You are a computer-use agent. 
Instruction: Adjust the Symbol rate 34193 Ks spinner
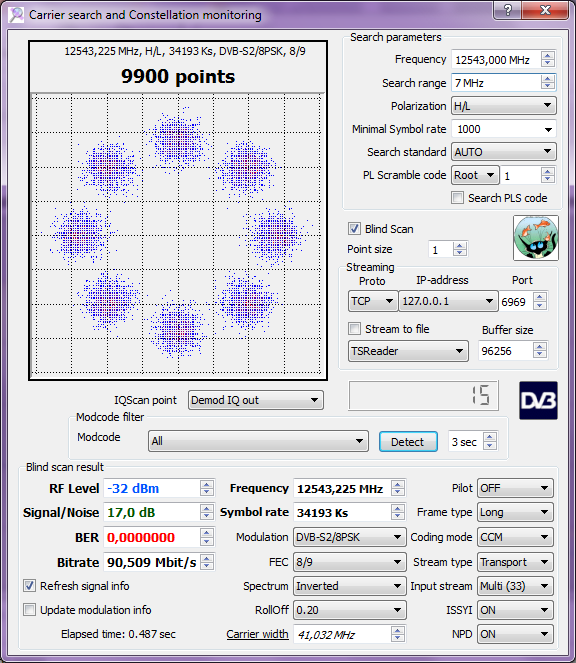[x=398, y=512]
